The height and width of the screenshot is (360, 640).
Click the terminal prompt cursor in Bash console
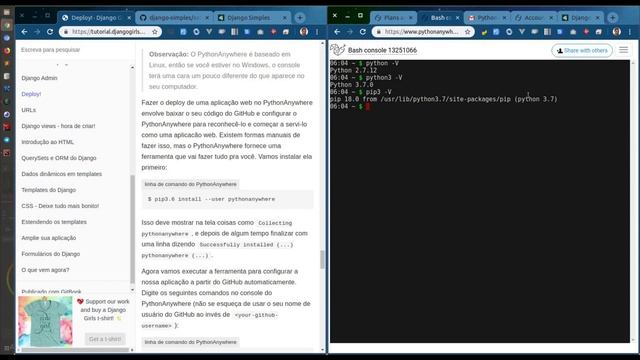[367, 107]
